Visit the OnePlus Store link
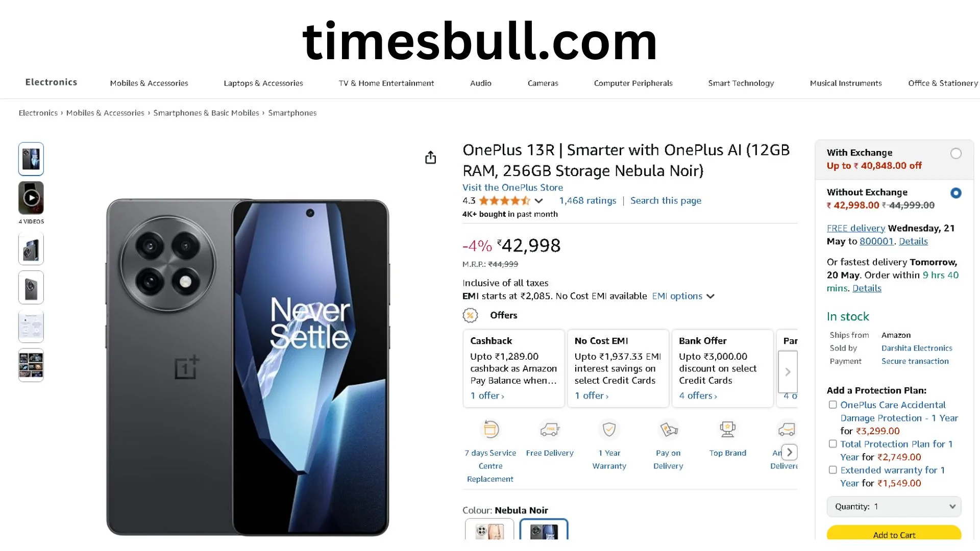 pyautogui.click(x=512, y=187)
